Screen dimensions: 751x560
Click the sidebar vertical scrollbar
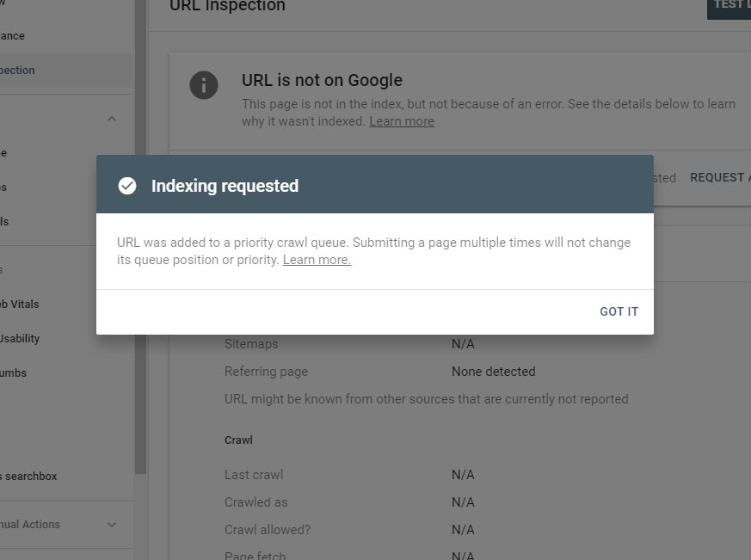(x=140, y=237)
